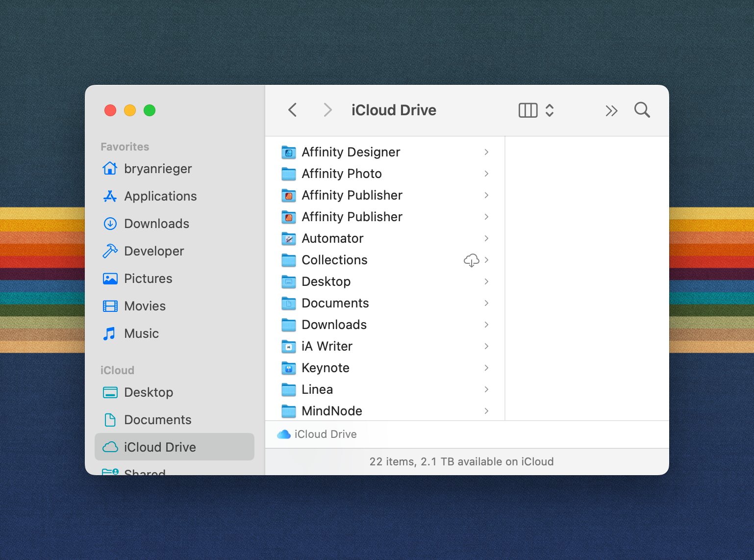Click the iCloud Documents sidebar icon
Image resolution: width=754 pixels, height=560 pixels.
coord(110,420)
